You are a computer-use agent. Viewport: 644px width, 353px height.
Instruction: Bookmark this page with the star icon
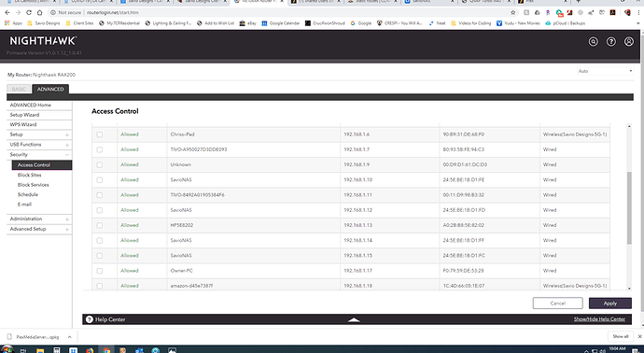[x=513, y=13]
